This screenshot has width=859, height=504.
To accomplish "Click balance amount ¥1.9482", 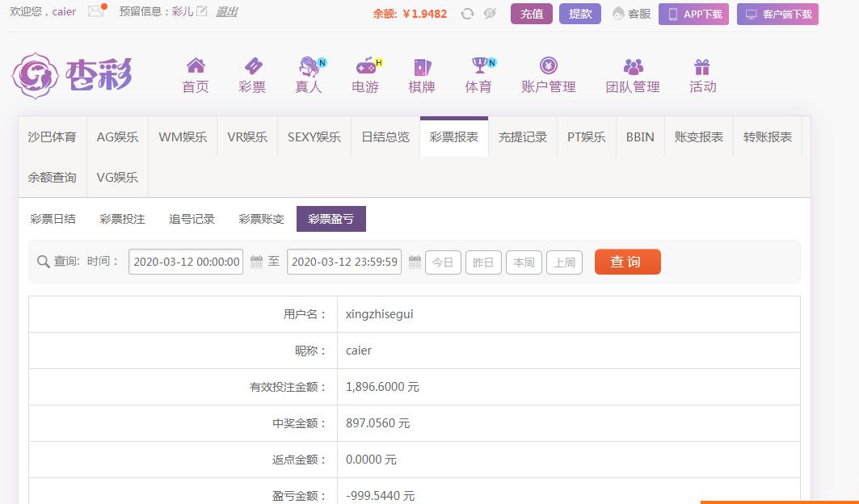I will click(424, 14).
